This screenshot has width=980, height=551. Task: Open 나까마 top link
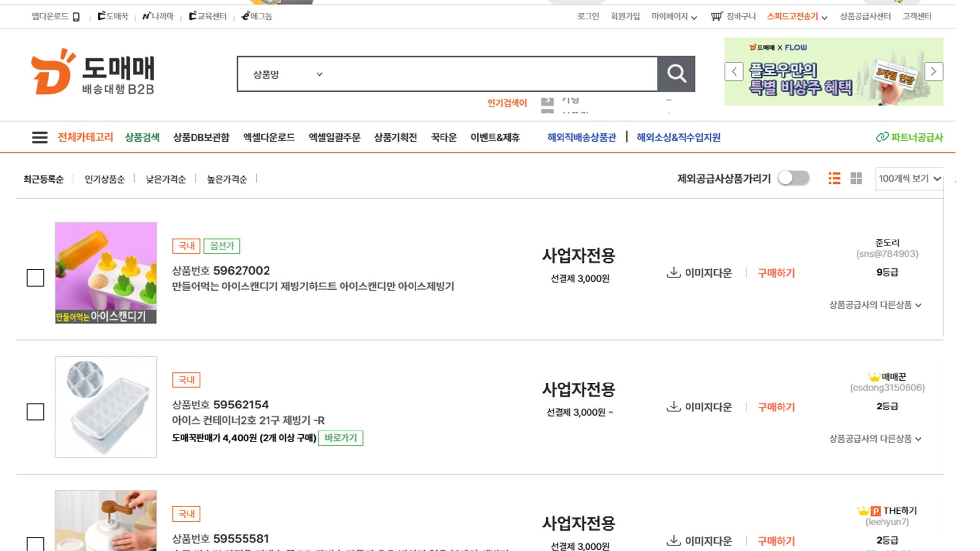pyautogui.click(x=158, y=16)
